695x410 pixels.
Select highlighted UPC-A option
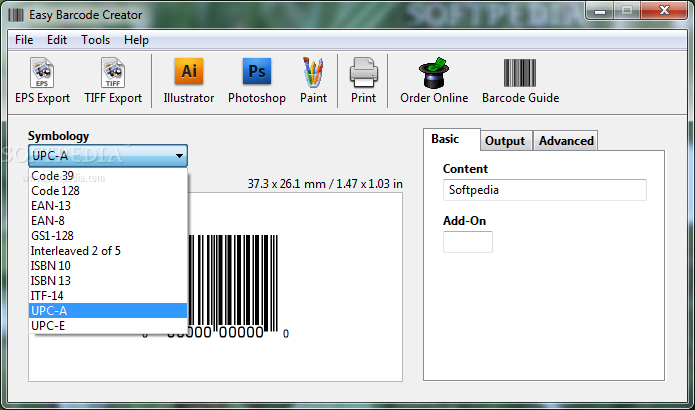pos(108,311)
